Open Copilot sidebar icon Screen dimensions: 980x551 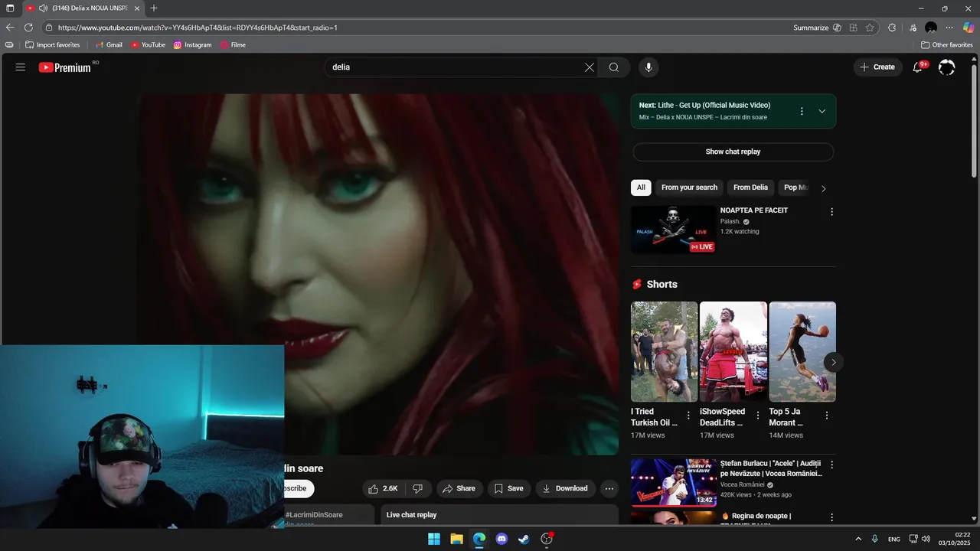(968, 28)
